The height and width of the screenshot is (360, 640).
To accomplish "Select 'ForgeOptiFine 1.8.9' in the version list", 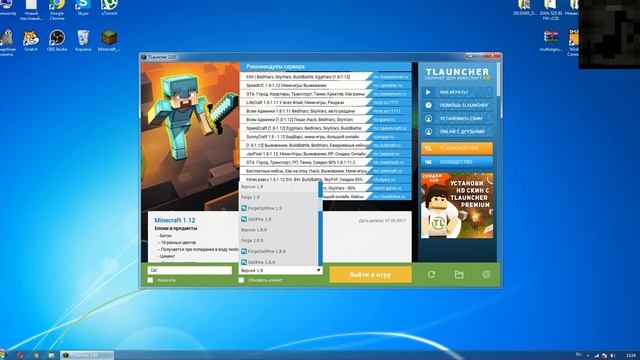I will tap(278, 251).
